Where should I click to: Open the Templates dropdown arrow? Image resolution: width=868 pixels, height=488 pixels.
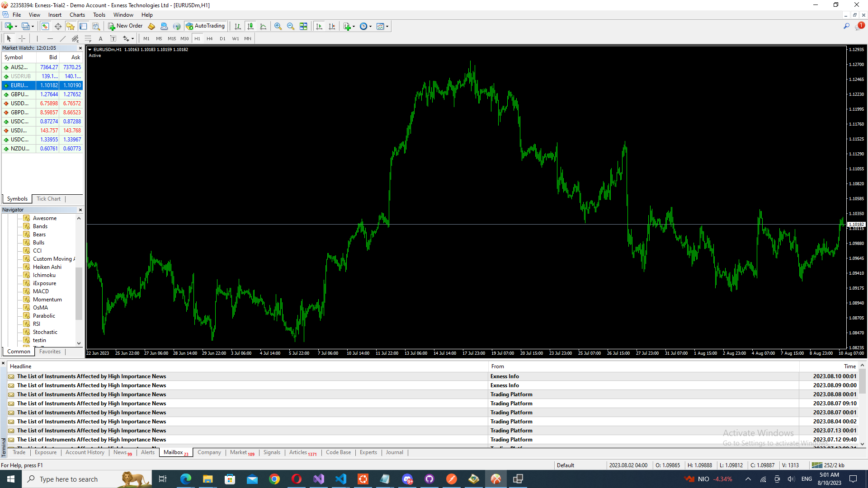387,26
